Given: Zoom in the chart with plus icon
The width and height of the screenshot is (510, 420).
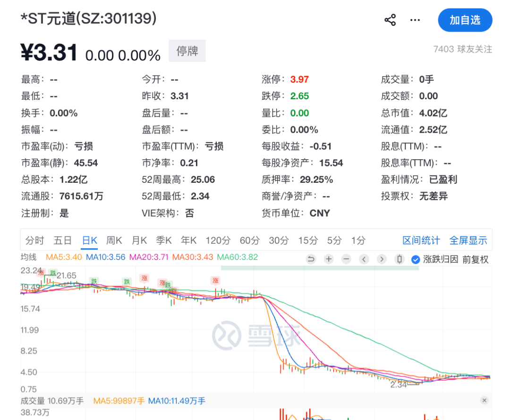Looking at the screenshot, I should [x=329, y=259].
